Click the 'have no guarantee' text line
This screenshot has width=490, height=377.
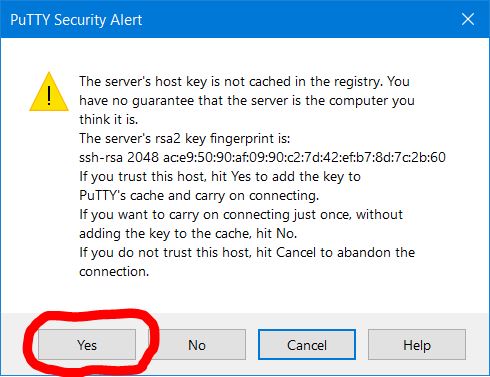247,101
